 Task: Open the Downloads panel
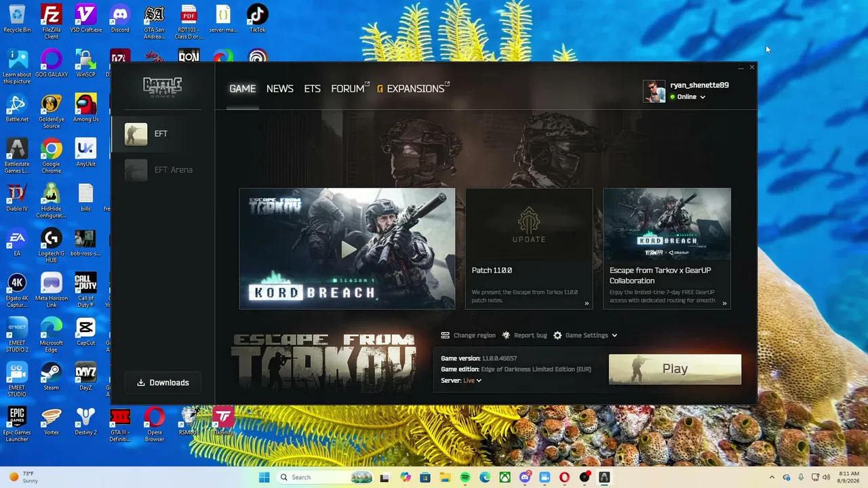(x=163, y=382)
